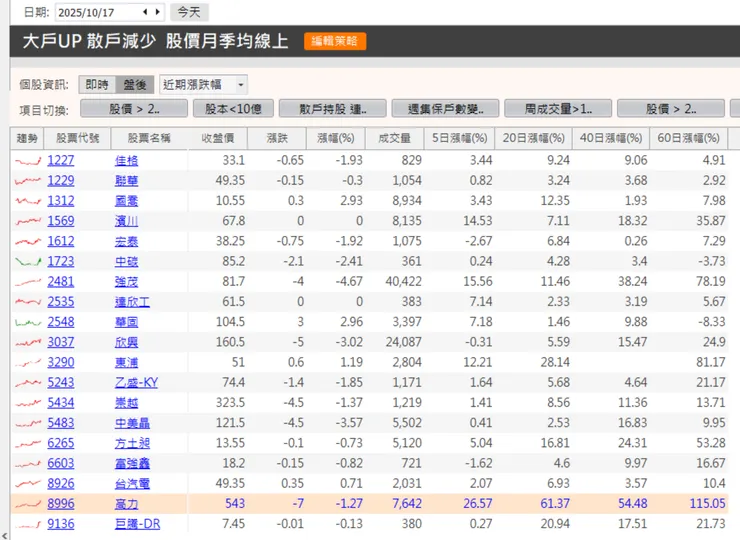
Task: Click the trend sparkline for stock 1612
Action: 28,242
